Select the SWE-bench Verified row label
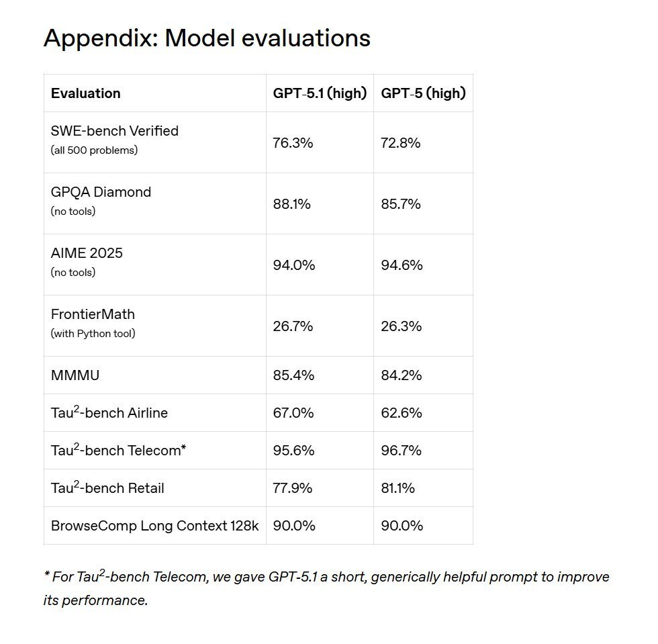This screenshot has width=658, height=644. point(115,131)
